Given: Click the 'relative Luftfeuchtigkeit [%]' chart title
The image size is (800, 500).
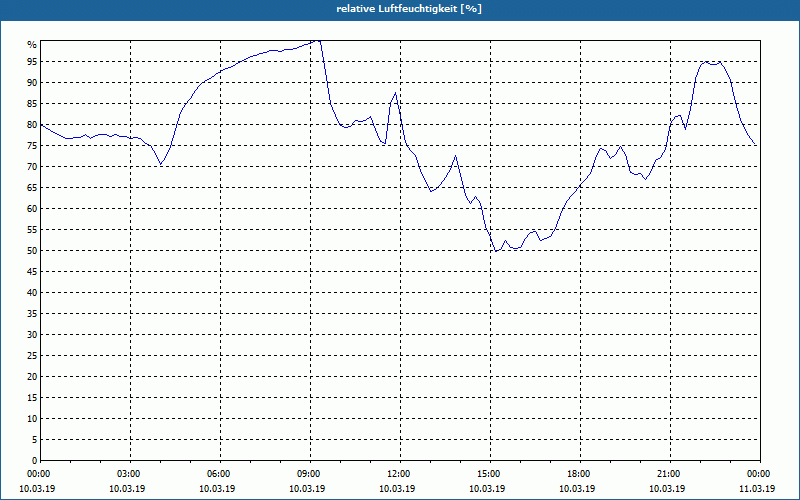Looking at the screenshot, I should [409, 9].
